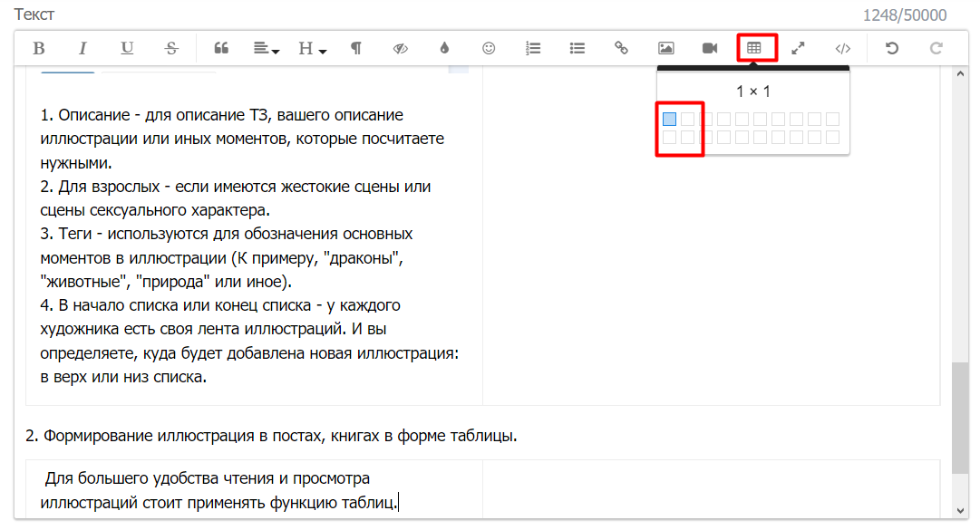Screen dimensions: 980x530
Task: Insert a blockquote
Action: (x=220, y=49)
